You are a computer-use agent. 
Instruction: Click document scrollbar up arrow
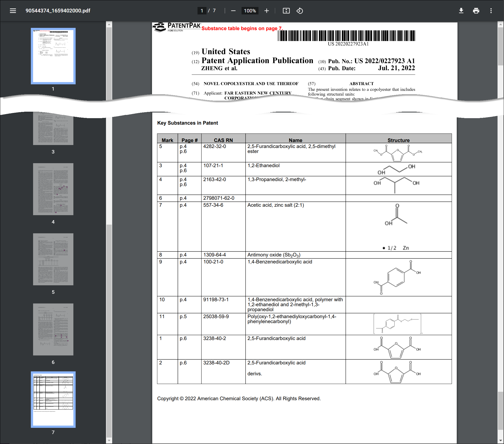[x=501, y=24]
